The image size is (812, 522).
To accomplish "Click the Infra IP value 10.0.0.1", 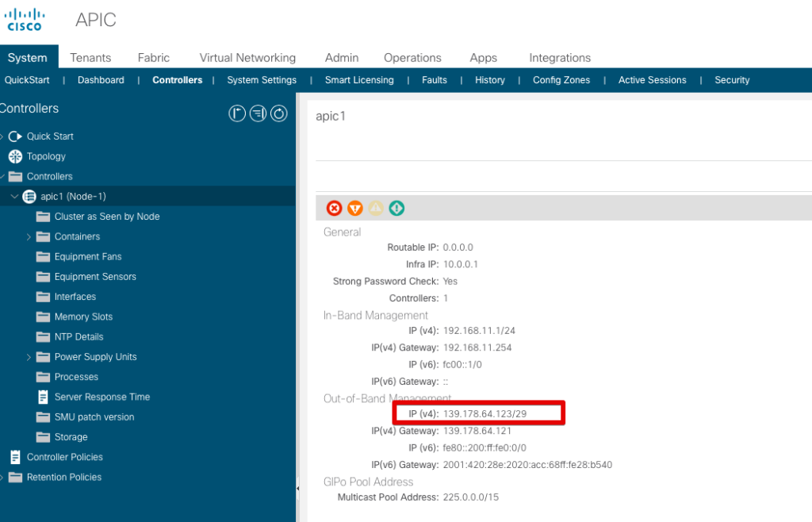I will 461,264.
